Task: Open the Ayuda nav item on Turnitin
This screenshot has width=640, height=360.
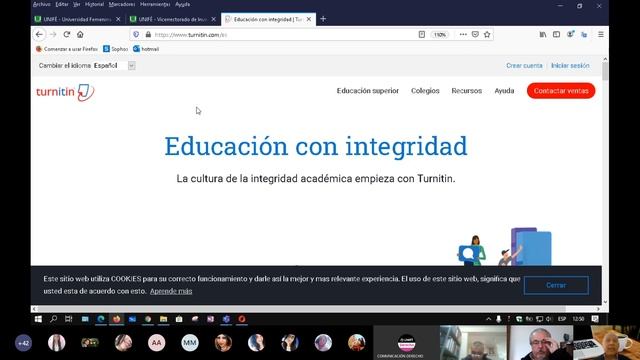Action: click(504, 91)
